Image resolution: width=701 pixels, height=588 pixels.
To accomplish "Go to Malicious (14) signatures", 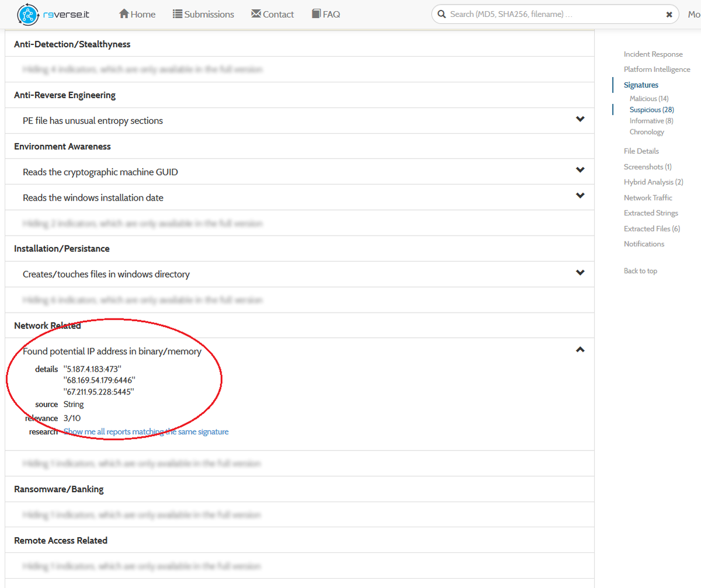I will point(649,99).
